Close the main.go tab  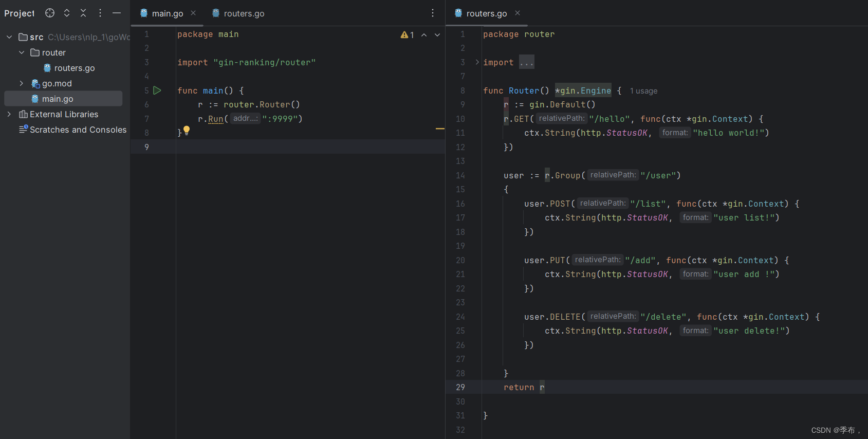(x=193, y=13)
